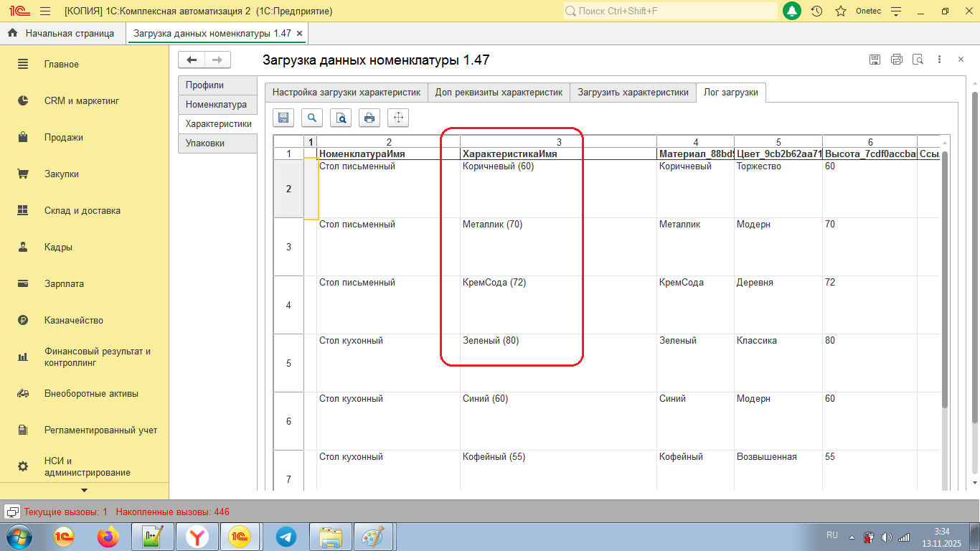
Task: Open the Упаковки side tab
Action: coord(217,143)
